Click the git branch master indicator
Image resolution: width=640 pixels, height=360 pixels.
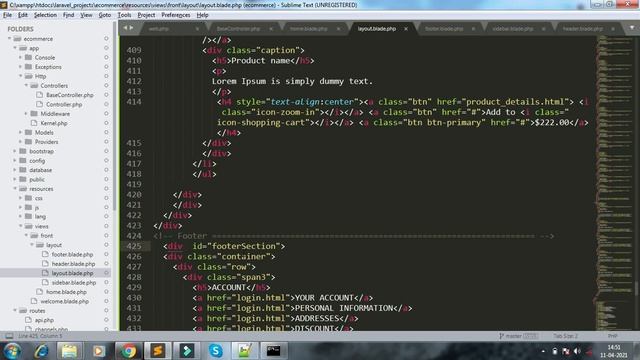tap(518, 336)
